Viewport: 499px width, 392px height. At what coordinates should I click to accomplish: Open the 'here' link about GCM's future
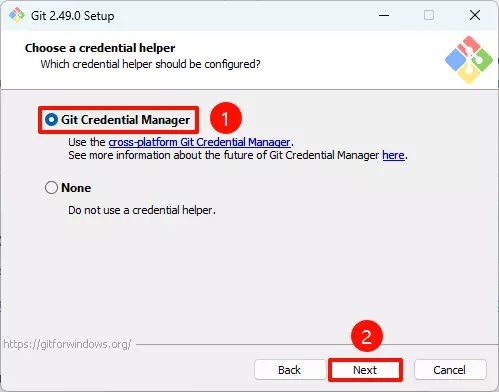pos(393,155)
